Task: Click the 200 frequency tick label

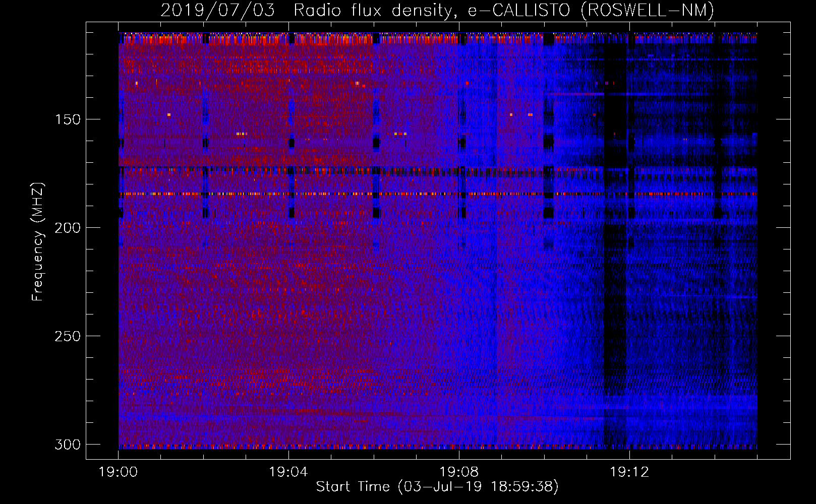Action: 68,228
